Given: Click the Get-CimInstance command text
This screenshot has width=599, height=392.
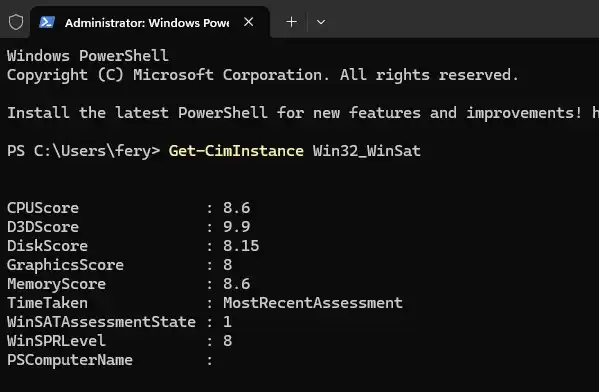Looking at the screenshot, I should pyautogui.click(x=236, y=151).
